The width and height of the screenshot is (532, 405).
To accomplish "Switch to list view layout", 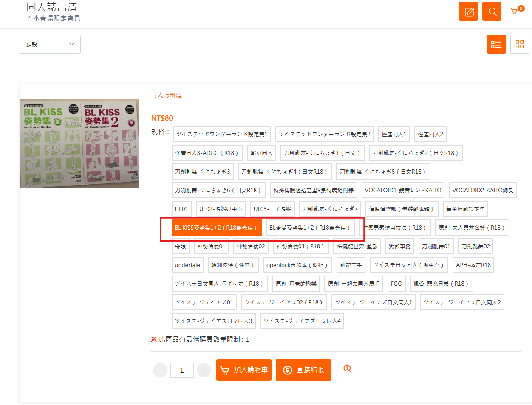I will 496,44.
